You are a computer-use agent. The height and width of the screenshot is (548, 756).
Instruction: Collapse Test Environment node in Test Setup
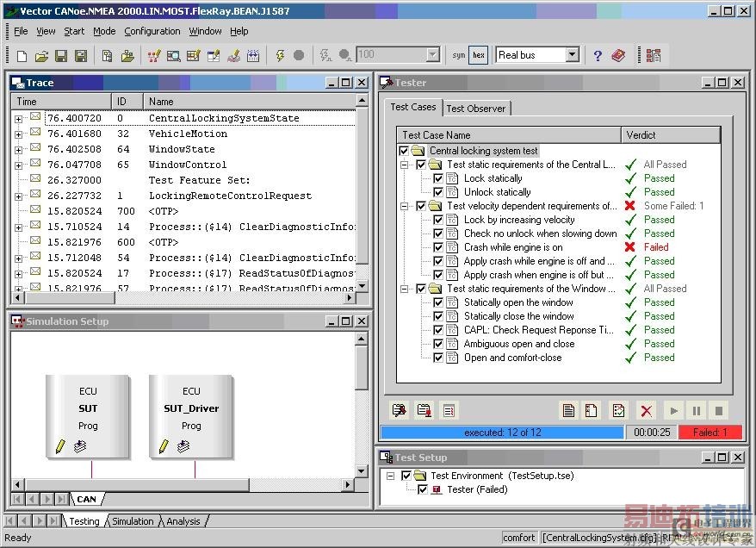(390, 476)
